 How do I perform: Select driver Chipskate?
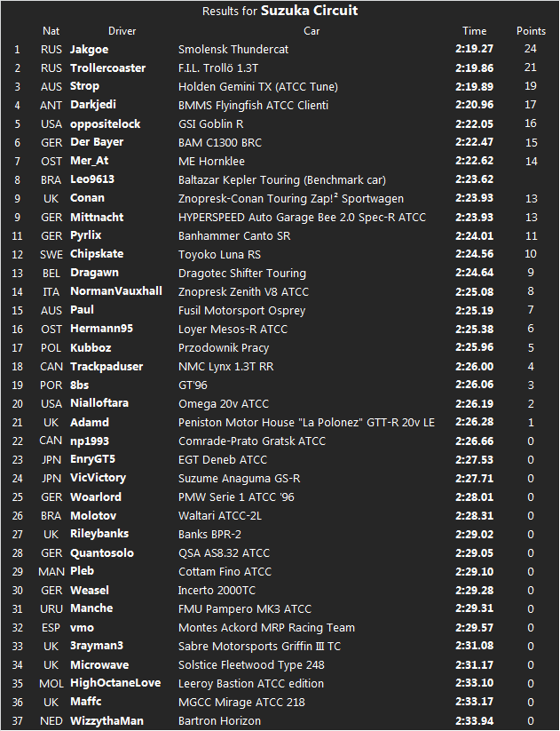[x=99, y=255]
